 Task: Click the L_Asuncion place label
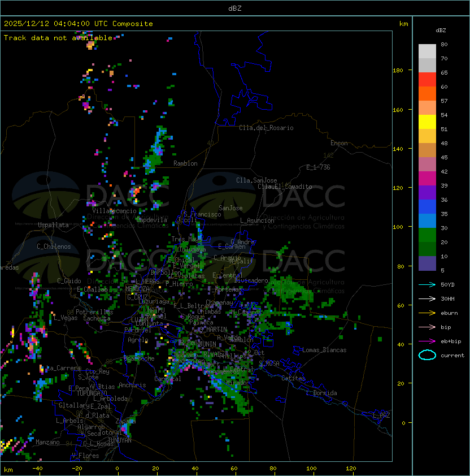point(257,220)
